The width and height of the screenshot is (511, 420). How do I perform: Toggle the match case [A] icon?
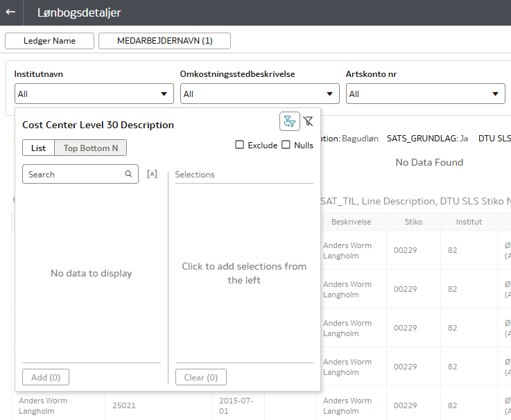[153, 174]
